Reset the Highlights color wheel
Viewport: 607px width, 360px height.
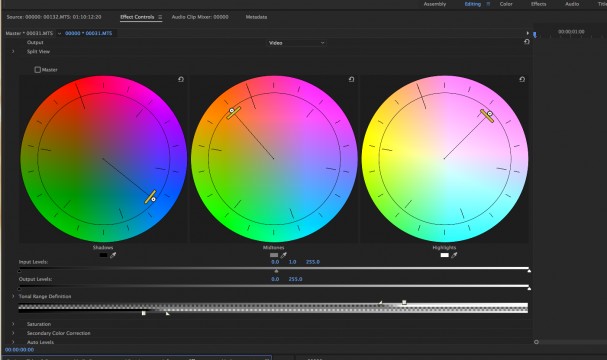click(x=522, y=79)
